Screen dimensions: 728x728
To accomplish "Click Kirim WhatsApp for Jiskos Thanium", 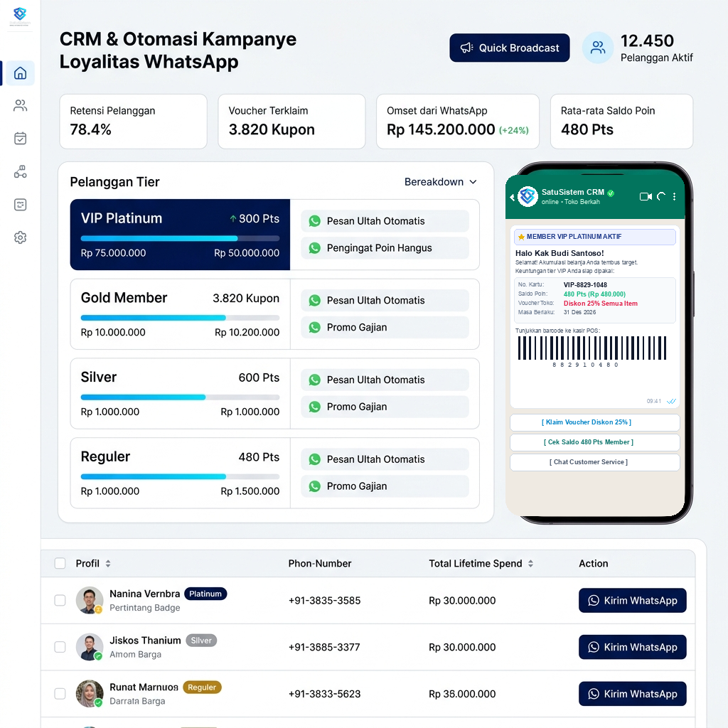I will point(632,647).
